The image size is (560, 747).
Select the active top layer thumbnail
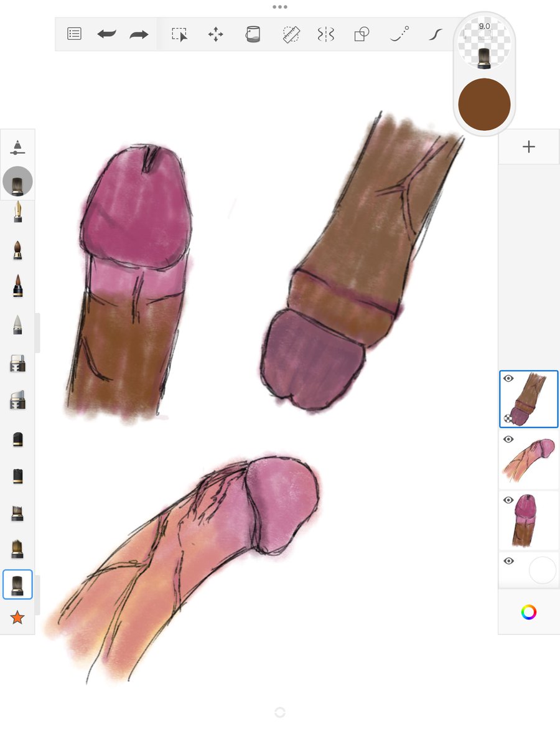[529, 399]
